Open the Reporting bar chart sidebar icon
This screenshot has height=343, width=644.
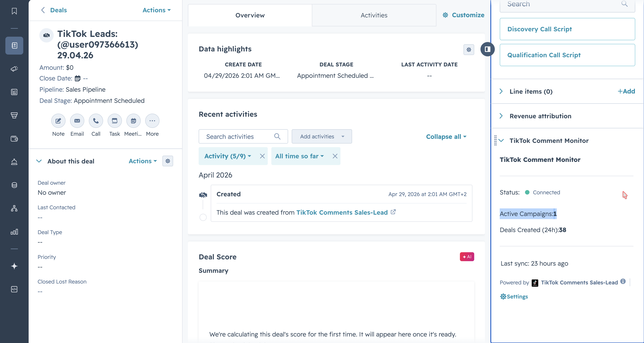coord(14,232)
